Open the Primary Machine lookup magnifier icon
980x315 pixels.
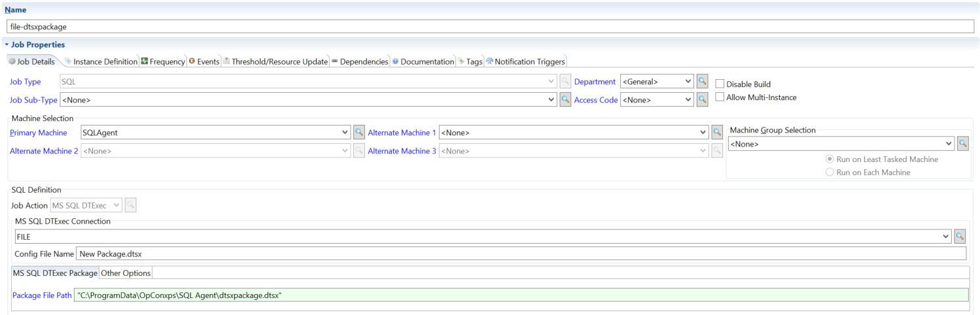click(359, 133)
